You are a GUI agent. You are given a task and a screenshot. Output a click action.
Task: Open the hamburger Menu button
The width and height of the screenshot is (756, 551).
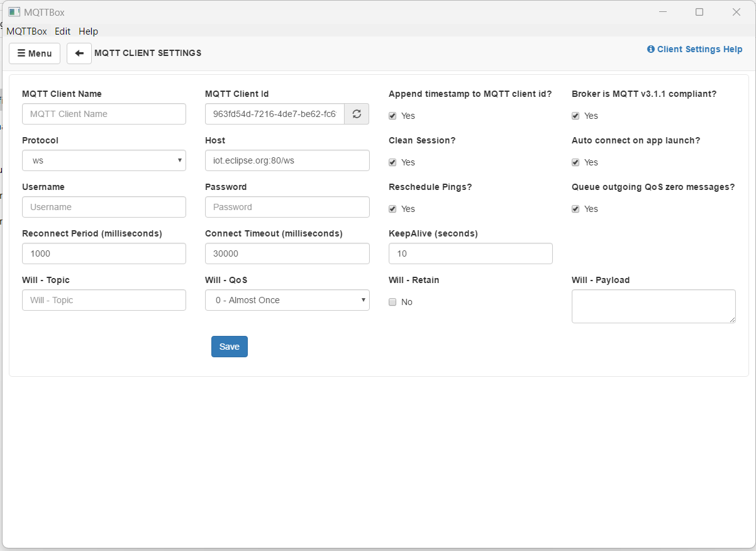coord(35,53)
